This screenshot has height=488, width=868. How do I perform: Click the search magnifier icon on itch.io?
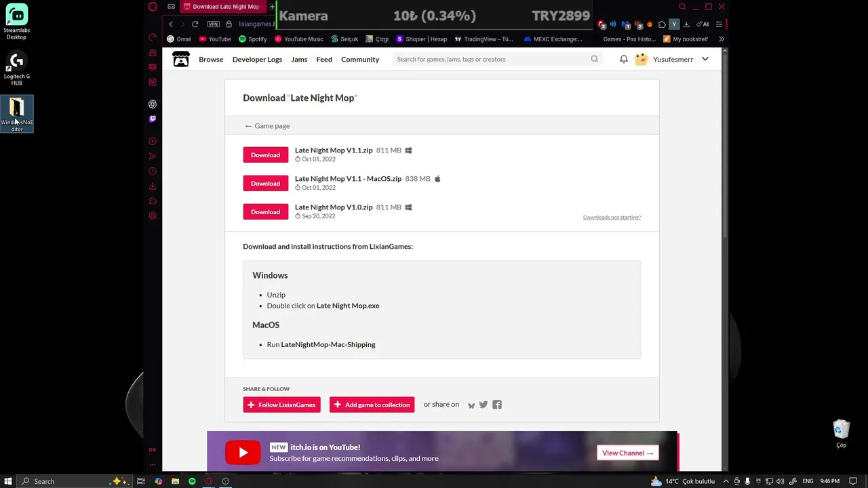click(595, 59)
